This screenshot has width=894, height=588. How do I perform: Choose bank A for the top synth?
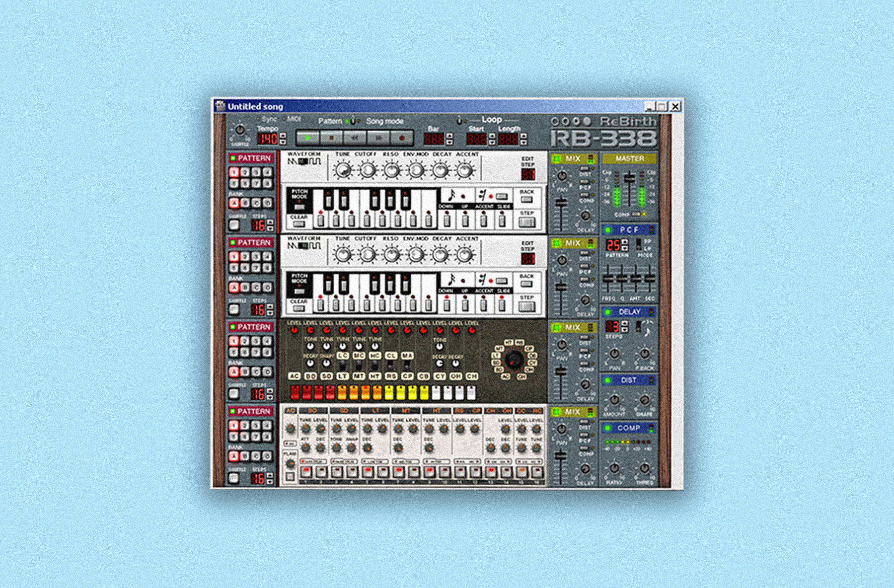tap(234, 203)
